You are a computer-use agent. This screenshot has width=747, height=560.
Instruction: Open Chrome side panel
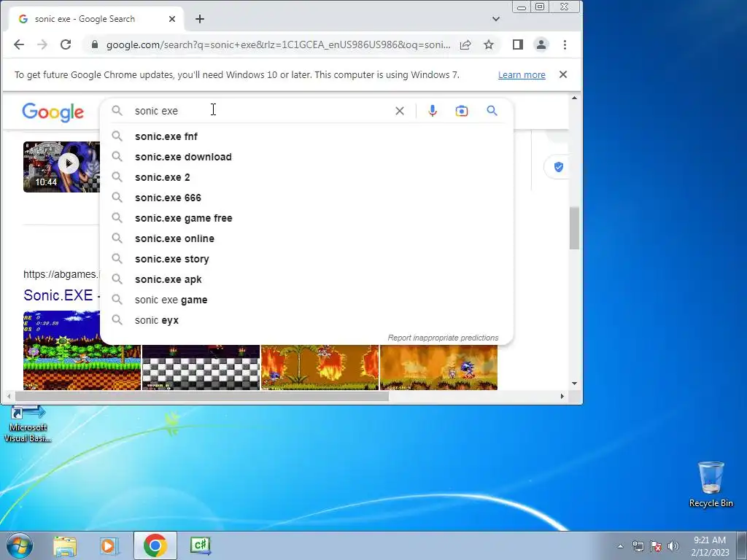tap(518, 44)
